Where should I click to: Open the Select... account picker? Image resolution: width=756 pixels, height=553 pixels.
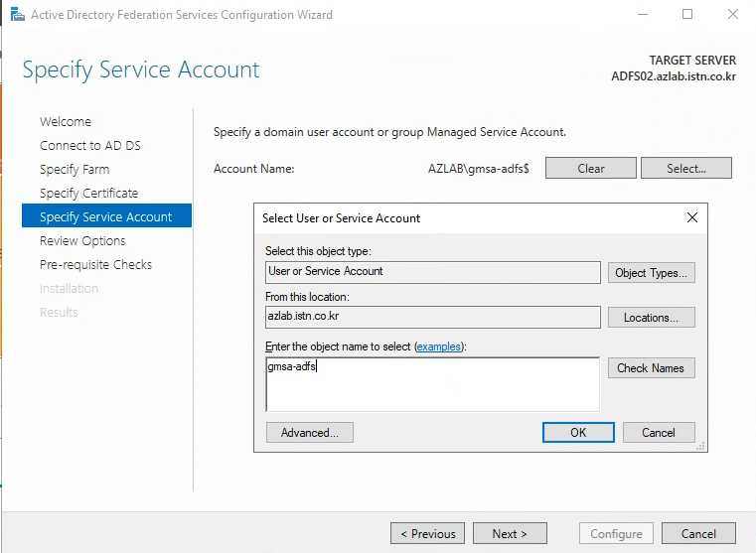pyautogui.click(x=686, y=168)
